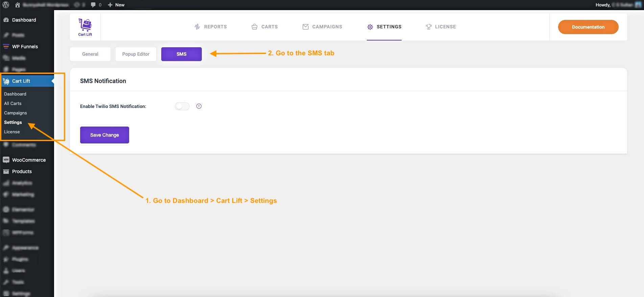The height and width of the screenshot is (297, 644).
Task: Click the WP Funnels icon
Action: point(6,47)
